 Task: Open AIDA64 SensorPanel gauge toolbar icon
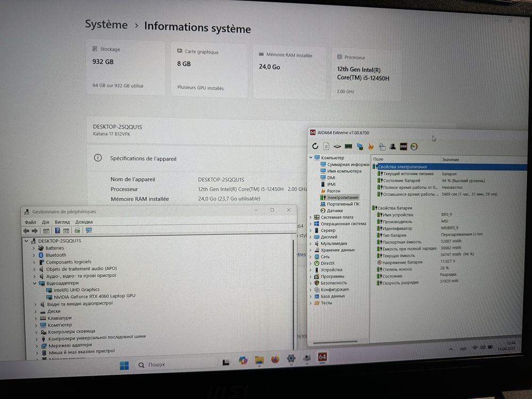pyautogui.click(x=414, y=147)
